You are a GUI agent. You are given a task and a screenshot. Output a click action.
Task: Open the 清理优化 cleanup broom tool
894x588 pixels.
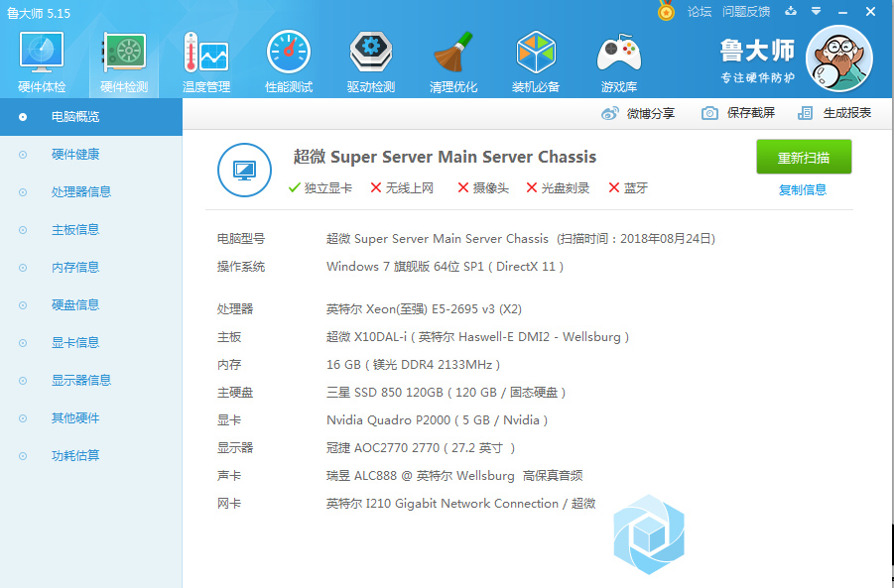[453, 62]
